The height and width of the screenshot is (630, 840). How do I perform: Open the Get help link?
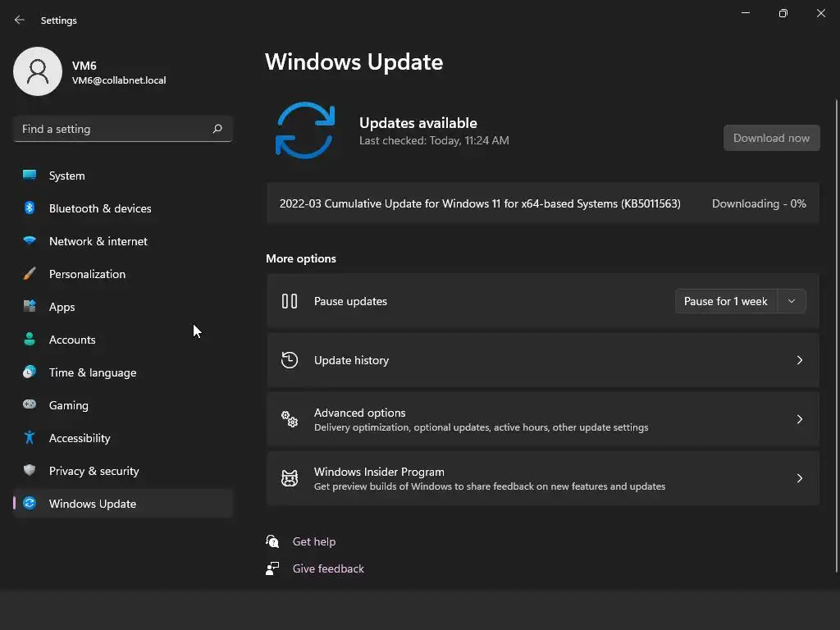click(314, 541)
